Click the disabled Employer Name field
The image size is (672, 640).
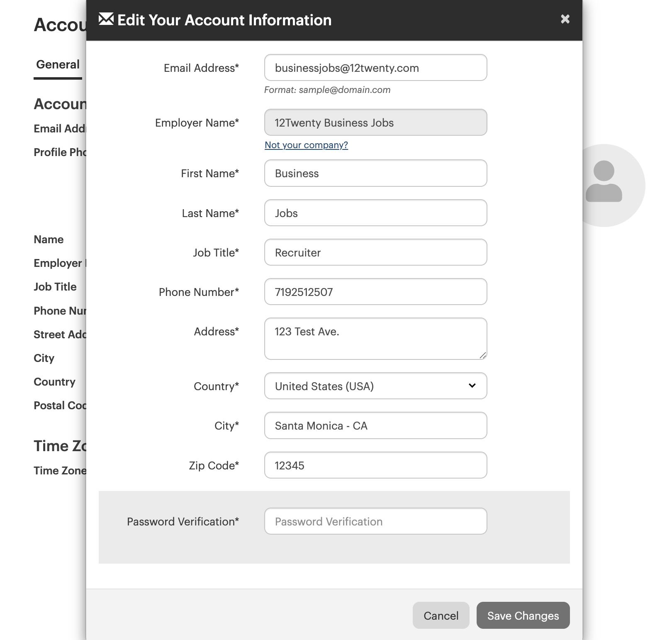click(x=375, y=122)
